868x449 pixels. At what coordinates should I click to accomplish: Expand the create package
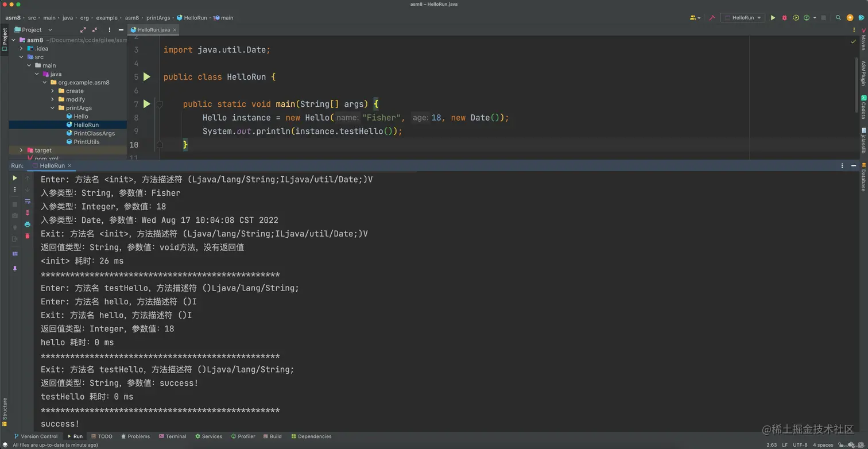52,91
